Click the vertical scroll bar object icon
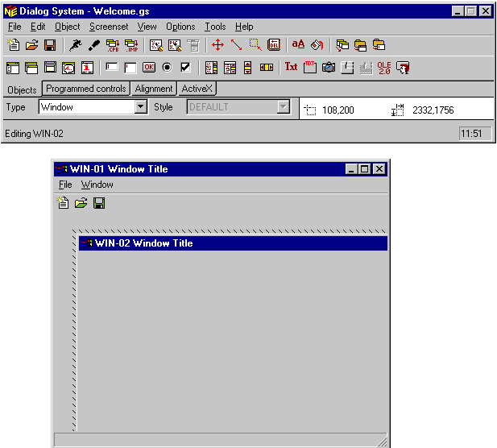The height and width of the screenshot is (448, 497). (247, 68)
